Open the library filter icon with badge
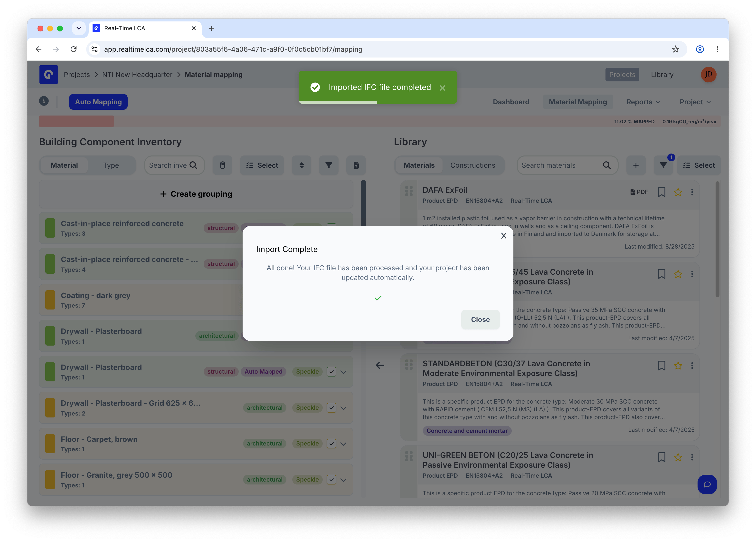This screenshot has height=542, width=756. click(x=663, y=165)
